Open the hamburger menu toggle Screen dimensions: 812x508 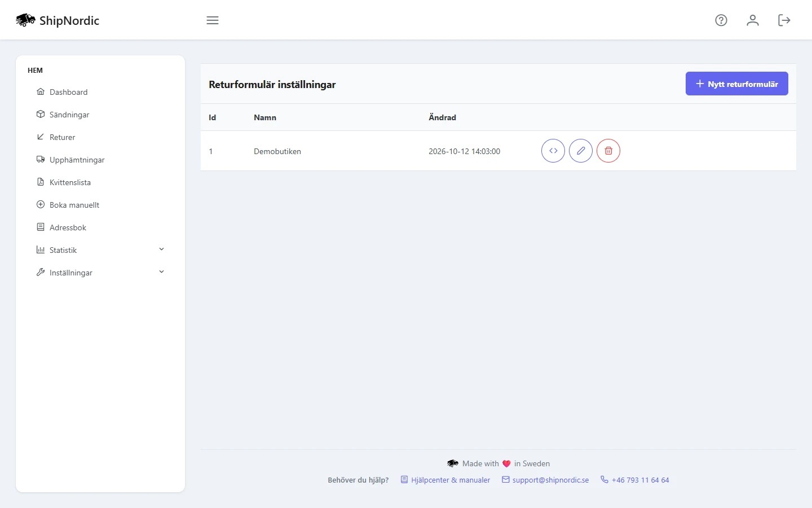tap(213, 20)
